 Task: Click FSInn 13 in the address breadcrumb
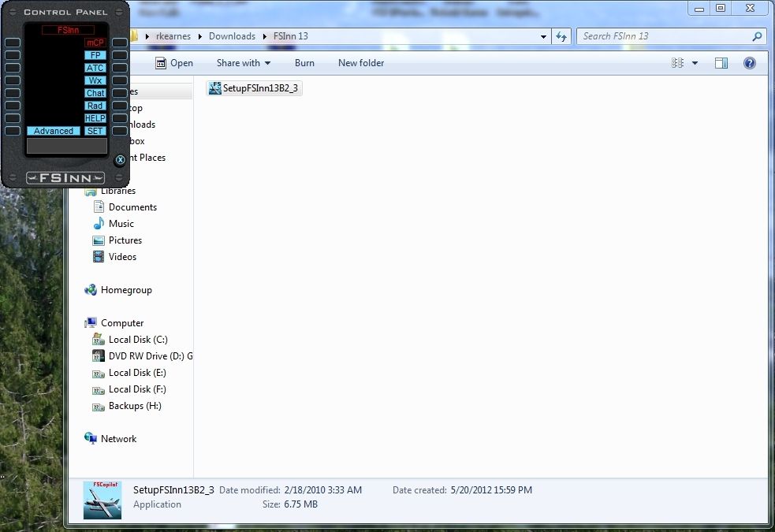coord(291,36)
